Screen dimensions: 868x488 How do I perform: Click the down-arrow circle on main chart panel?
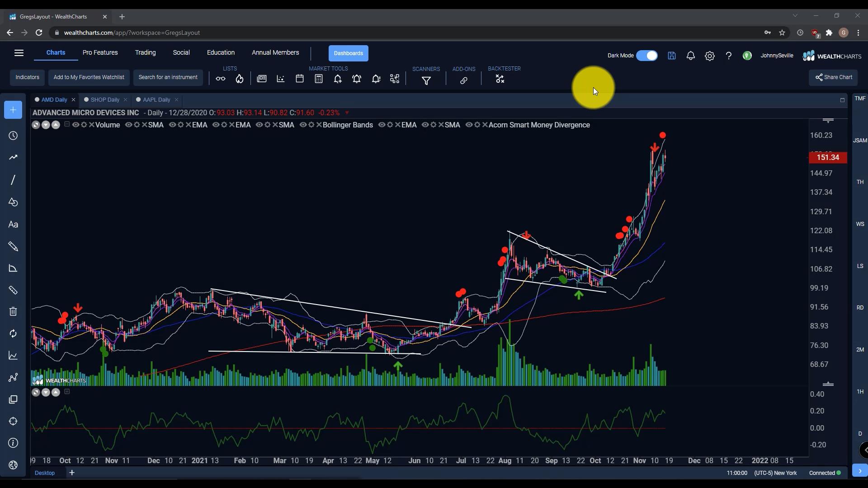(x=46, y=125)
